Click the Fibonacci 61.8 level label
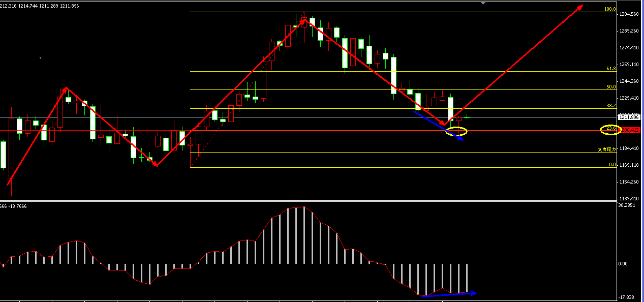644x302 pixels. click(610, 69)
